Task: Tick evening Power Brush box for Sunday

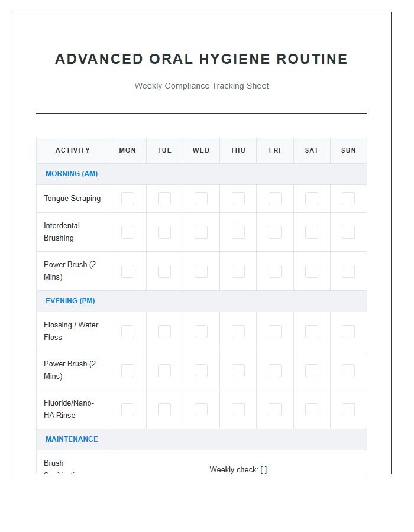Action: (x=348, y=371)
